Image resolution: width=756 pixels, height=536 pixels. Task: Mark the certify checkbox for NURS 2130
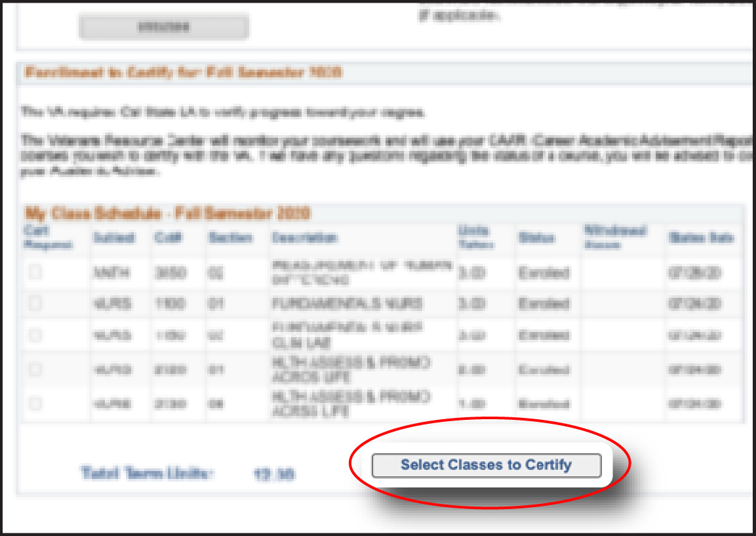pos(35,403)
